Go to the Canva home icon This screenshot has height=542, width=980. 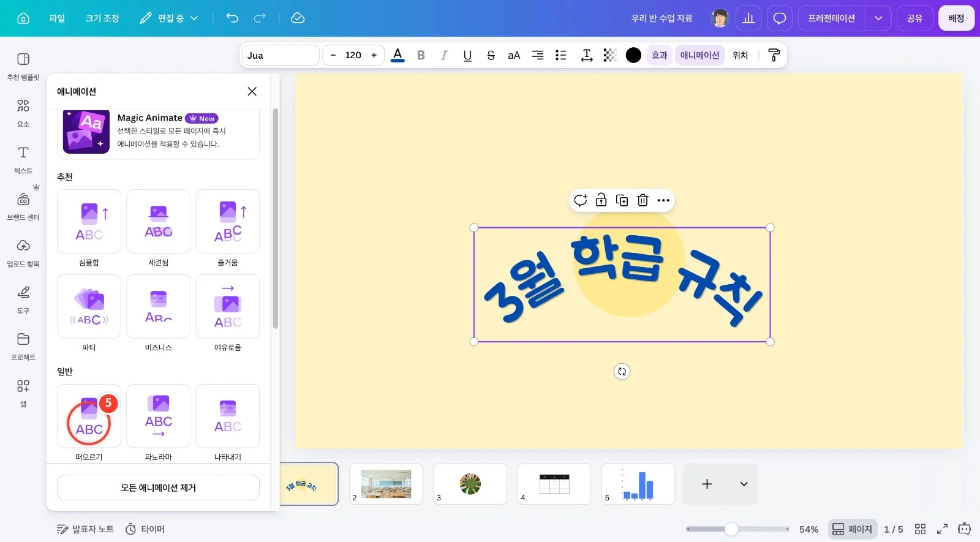click(x=23, y=18)
